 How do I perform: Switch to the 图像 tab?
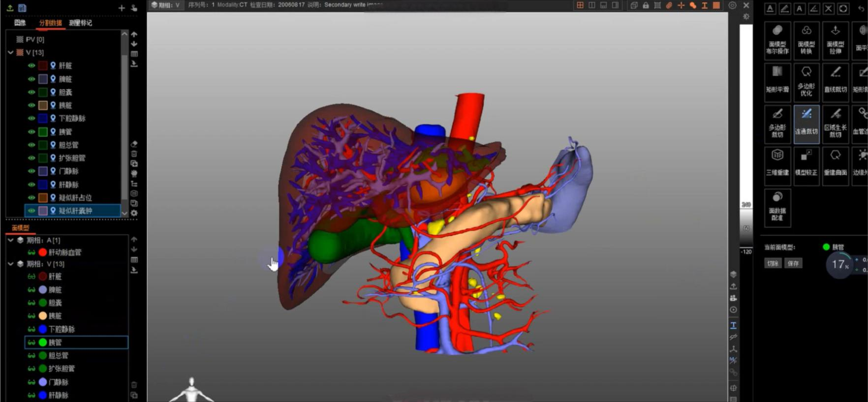click(x=20, y=23)
